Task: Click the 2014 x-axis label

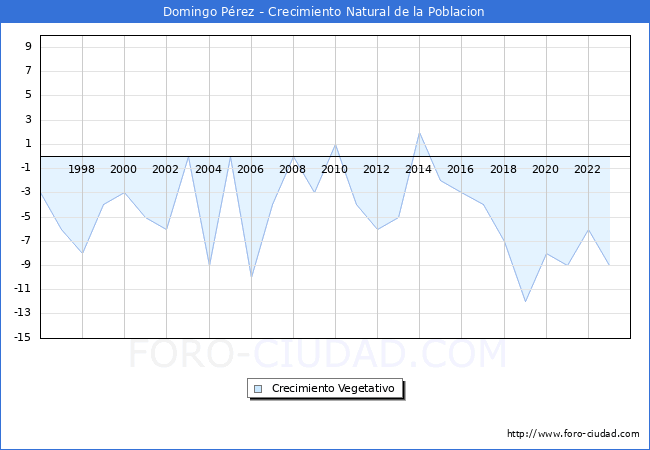Action: (418, 169)
